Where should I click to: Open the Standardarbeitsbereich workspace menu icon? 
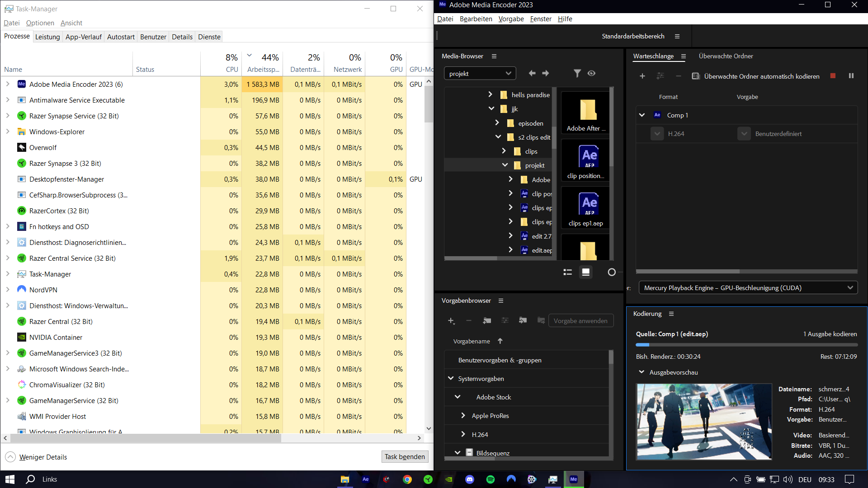[x=677, y=37]
